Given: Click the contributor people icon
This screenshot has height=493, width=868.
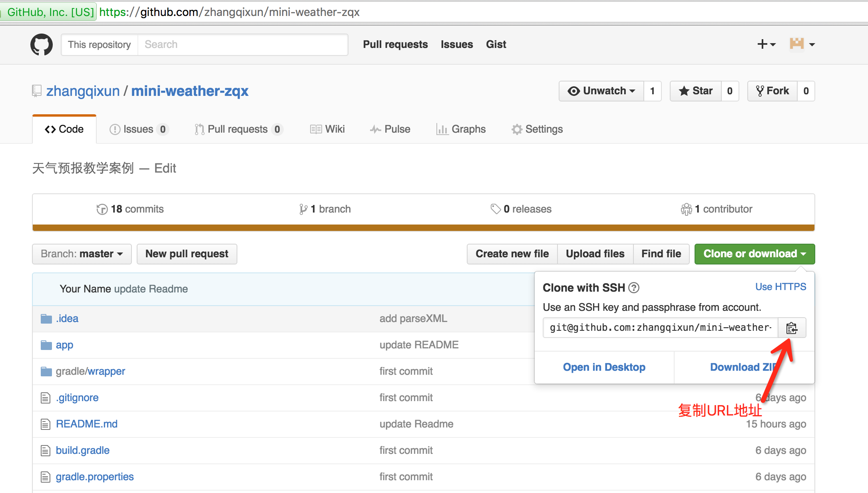Looking at the screenshot, I should (686, 209).
